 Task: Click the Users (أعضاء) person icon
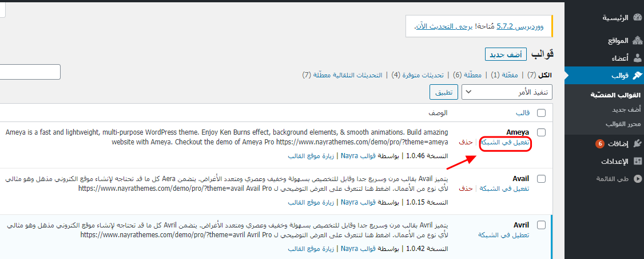coord(637,58)
